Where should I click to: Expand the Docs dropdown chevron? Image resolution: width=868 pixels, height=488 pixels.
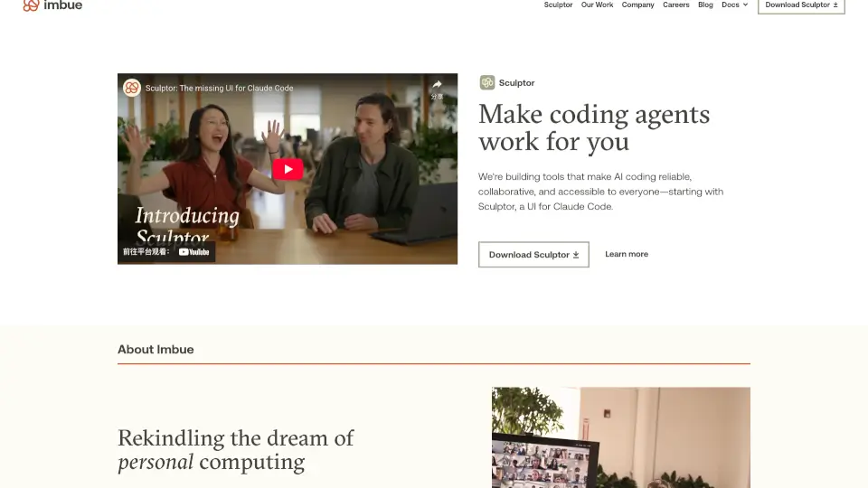[x=745, y=5]
